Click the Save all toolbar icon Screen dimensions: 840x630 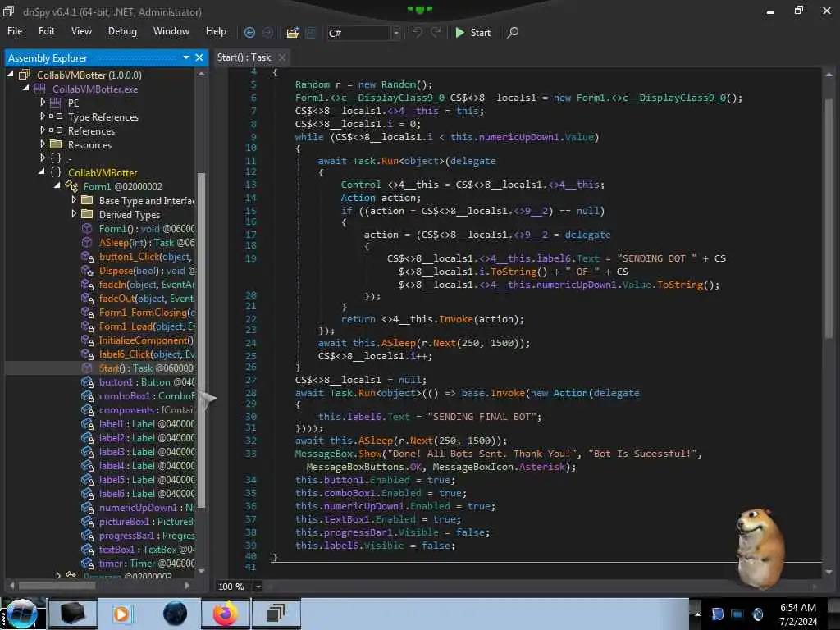pyautogui.click(x=311, y=33)
